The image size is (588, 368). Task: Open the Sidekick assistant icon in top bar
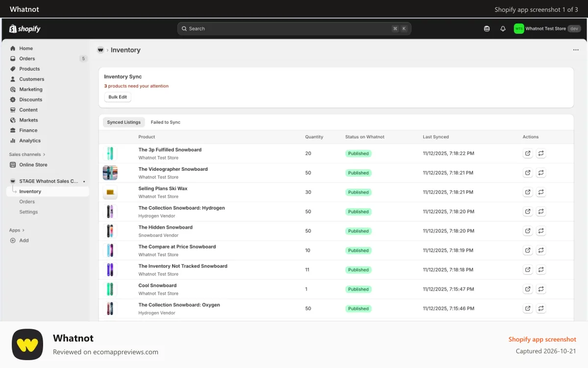pyautogui.click(x=487, y=28)
